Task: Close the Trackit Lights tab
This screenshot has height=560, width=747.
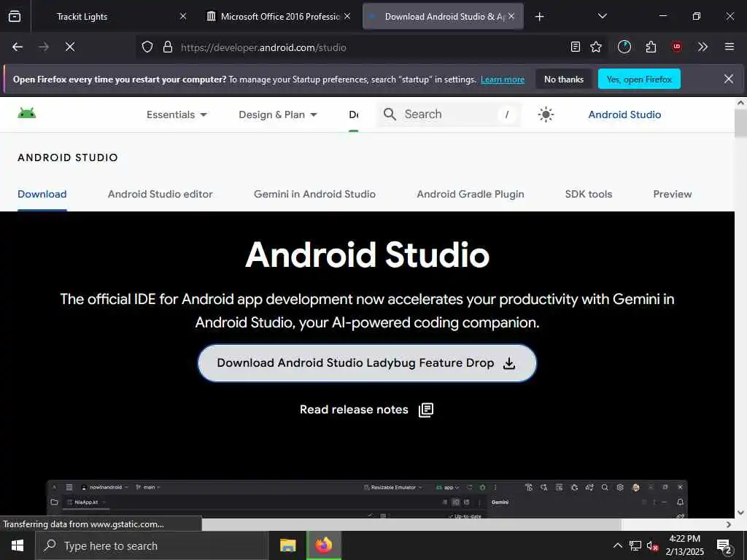Action: tap(183, 16)
